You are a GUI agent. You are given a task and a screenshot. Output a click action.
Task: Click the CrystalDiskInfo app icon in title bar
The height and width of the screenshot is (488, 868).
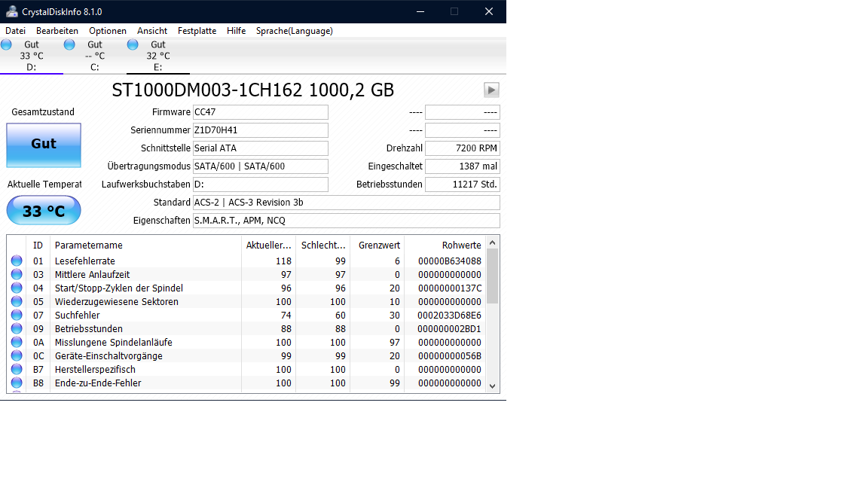pos(11,11)
